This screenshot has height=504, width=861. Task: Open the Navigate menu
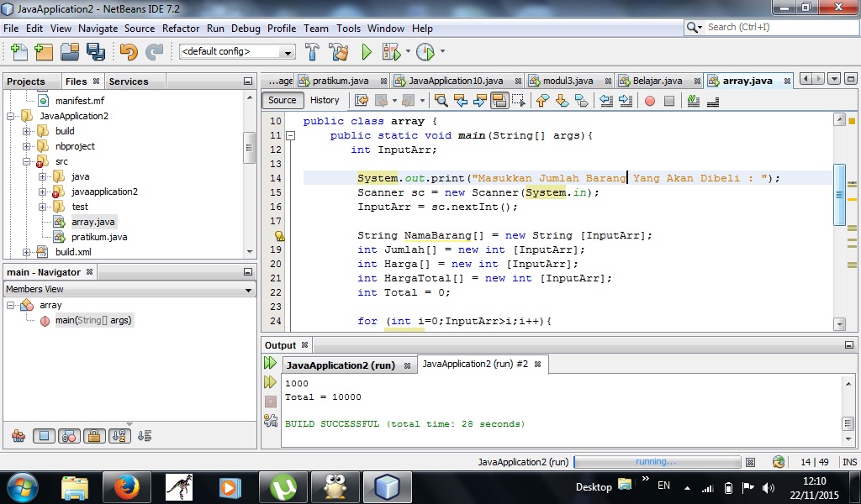98,29
